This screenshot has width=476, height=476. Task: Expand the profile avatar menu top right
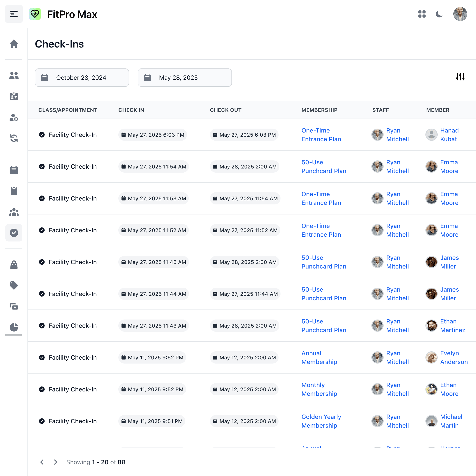460,14
